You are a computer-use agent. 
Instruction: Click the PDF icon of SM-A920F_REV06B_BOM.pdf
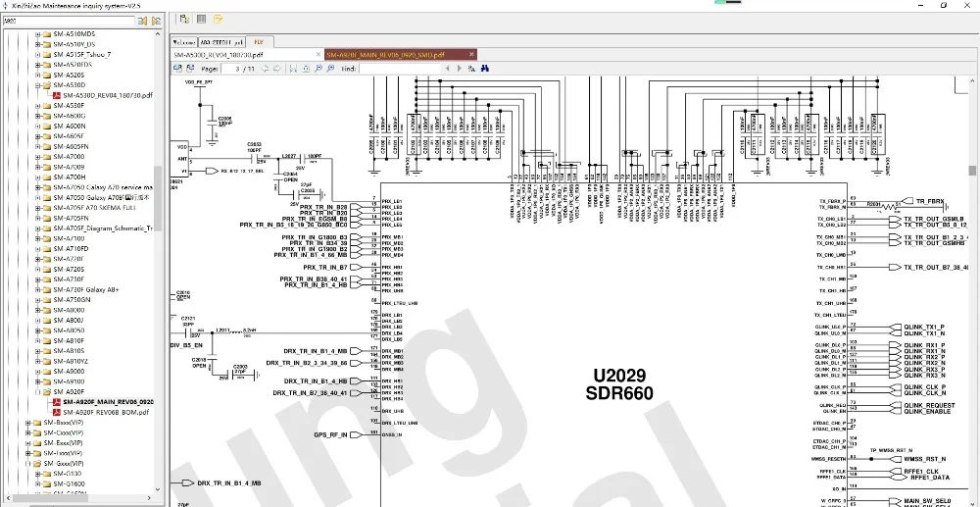pyautogui.click(x=56, y=412)
